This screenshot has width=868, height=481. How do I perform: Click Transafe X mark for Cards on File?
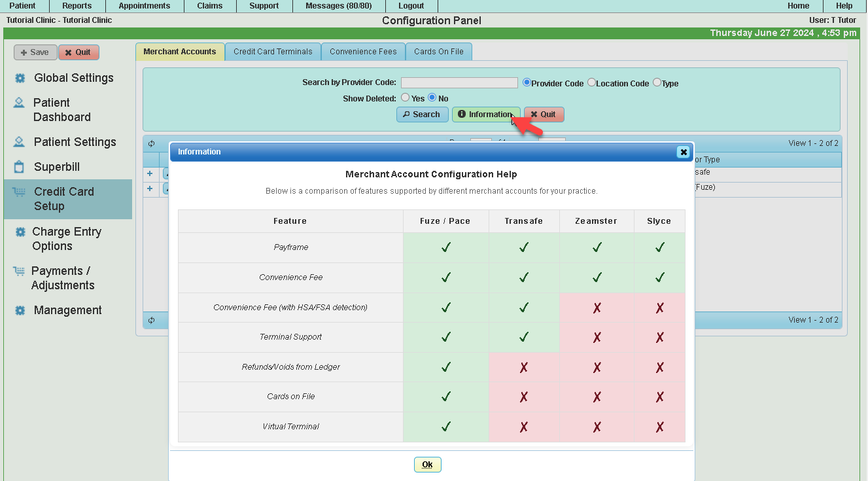524,397
